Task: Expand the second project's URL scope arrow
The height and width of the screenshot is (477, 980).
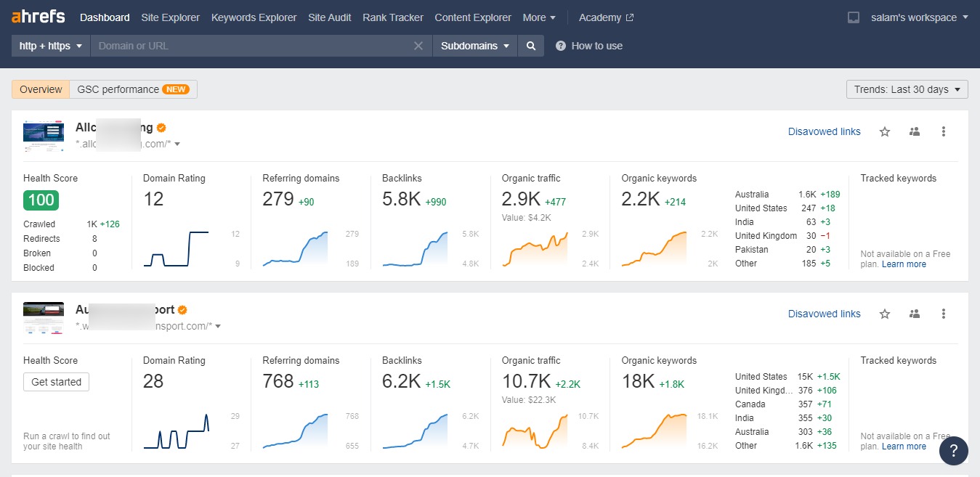Action: click(x=218, y=327)
